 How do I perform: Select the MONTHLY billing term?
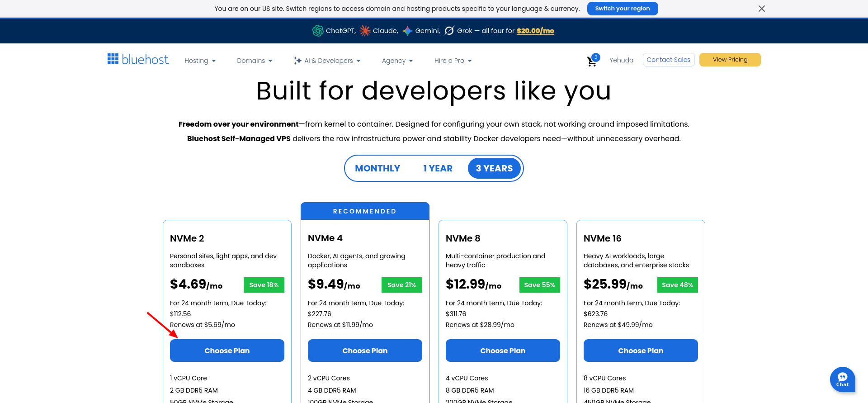click(x=377, y=168)
